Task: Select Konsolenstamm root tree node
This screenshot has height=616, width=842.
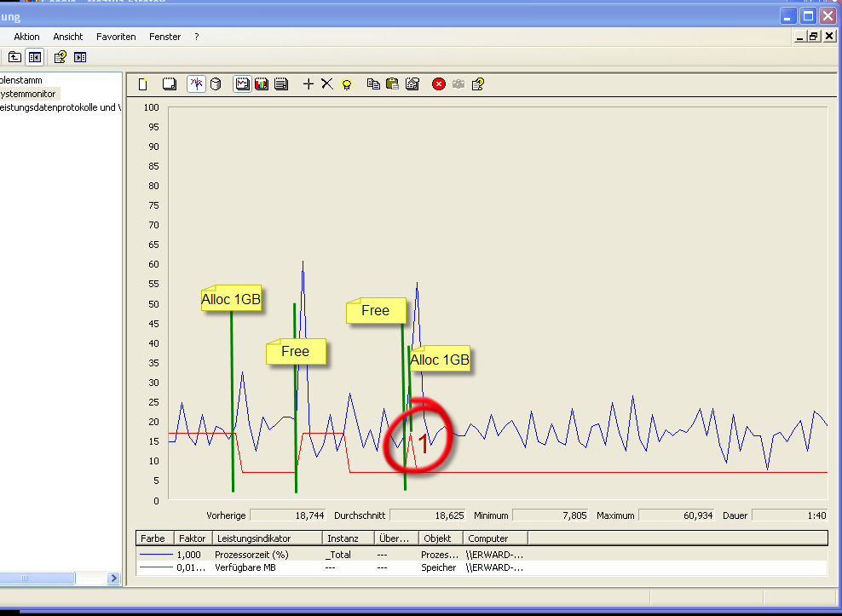Action: pyautogui.click(x=21, y=80)
